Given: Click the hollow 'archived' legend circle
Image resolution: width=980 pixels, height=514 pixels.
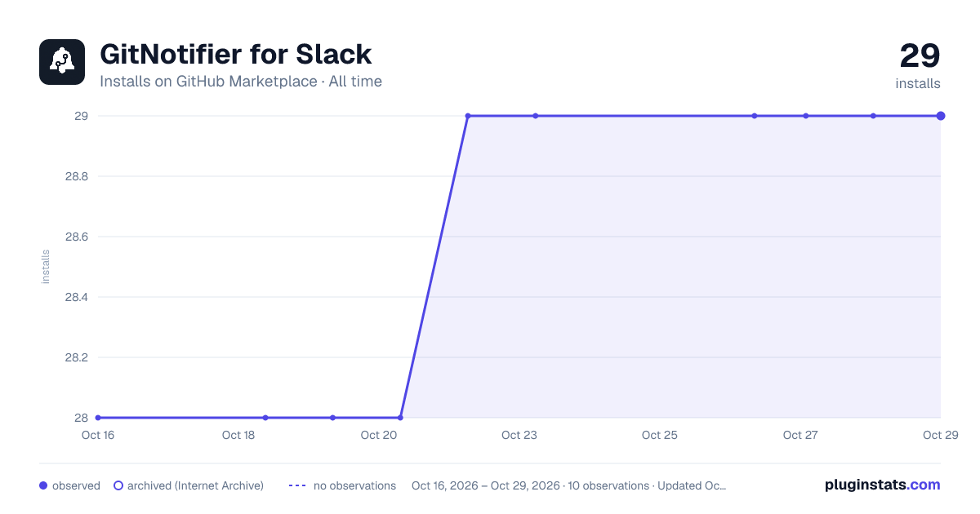Looking at the screenshot, I should pyautogui.click(x=118, y=485).
